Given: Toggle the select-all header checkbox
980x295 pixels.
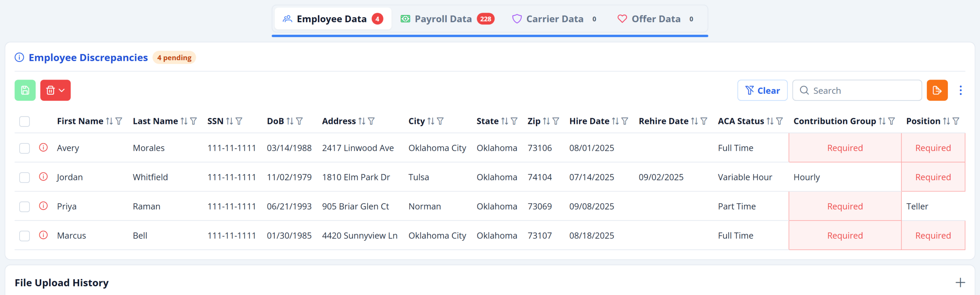Looking at the screenshot, I should tap(24, 121).
